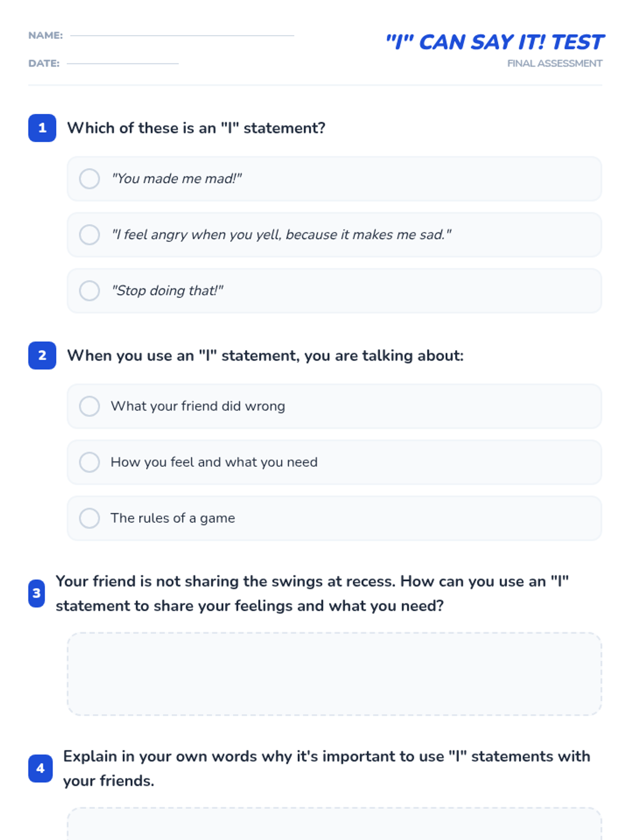Click the "Explain in your own words" question text
The height and width of the screenshot is (840, 630).
tap(327, 769)
